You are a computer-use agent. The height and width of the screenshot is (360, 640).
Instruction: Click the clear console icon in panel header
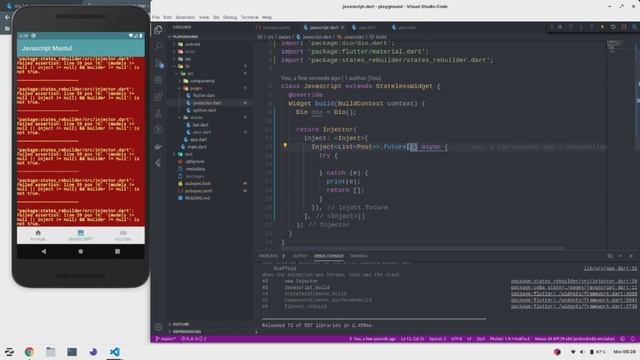(610, 256)
